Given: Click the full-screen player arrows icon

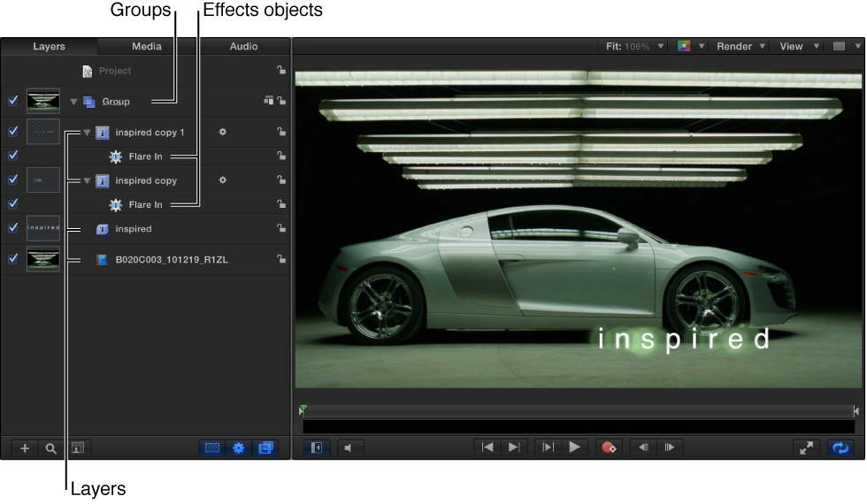Looking at the screenshot, I should (x=806, y=447).
